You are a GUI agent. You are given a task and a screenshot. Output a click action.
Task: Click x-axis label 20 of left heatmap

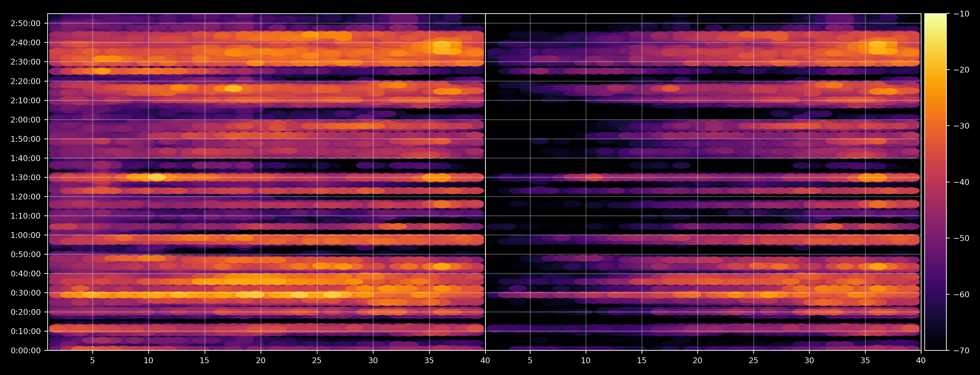tap(261, 360)
